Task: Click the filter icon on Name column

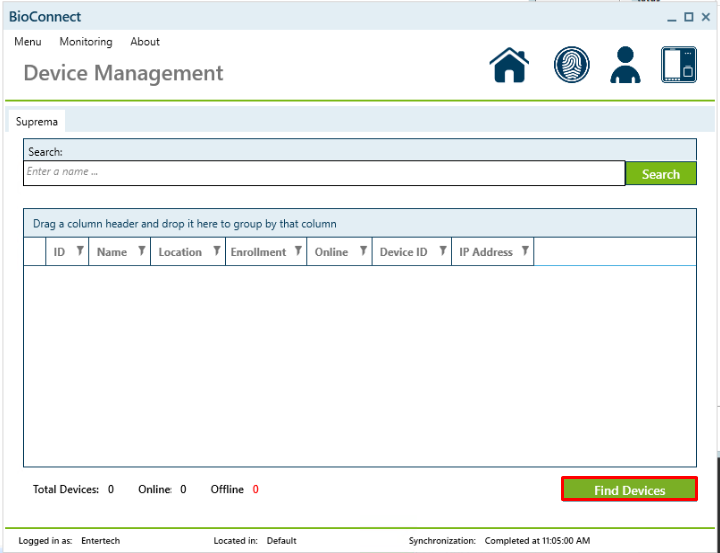Action: [x=141, y=252]
